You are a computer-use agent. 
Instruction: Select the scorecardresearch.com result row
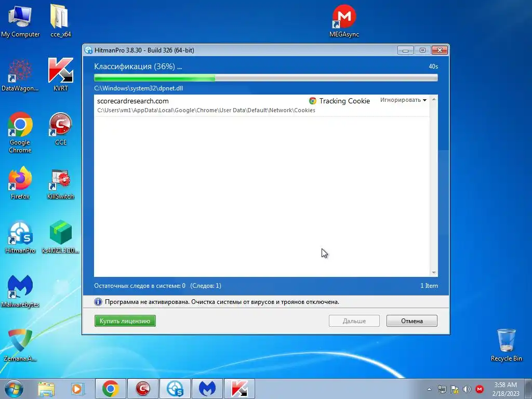[x=262, y=105]
